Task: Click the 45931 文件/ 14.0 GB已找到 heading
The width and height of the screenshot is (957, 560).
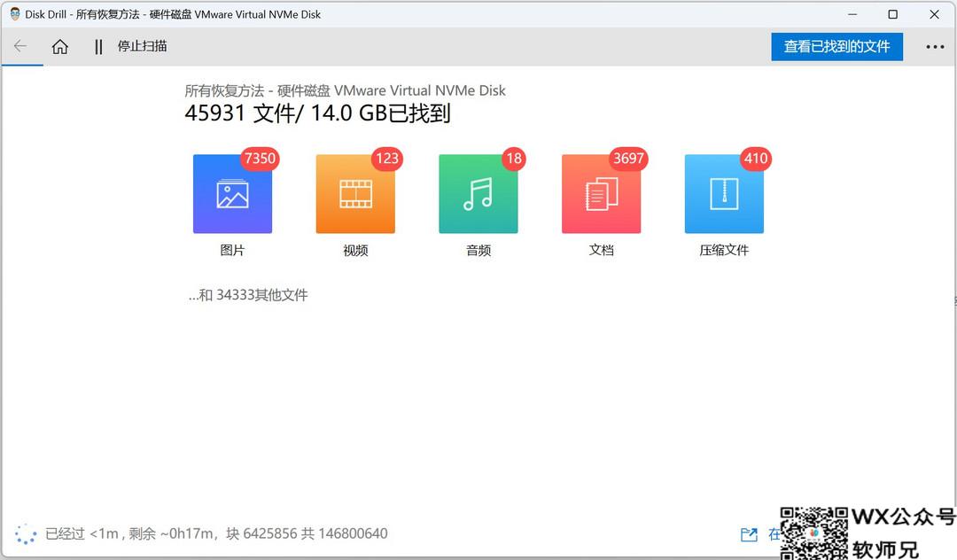Action: point(317,113)
